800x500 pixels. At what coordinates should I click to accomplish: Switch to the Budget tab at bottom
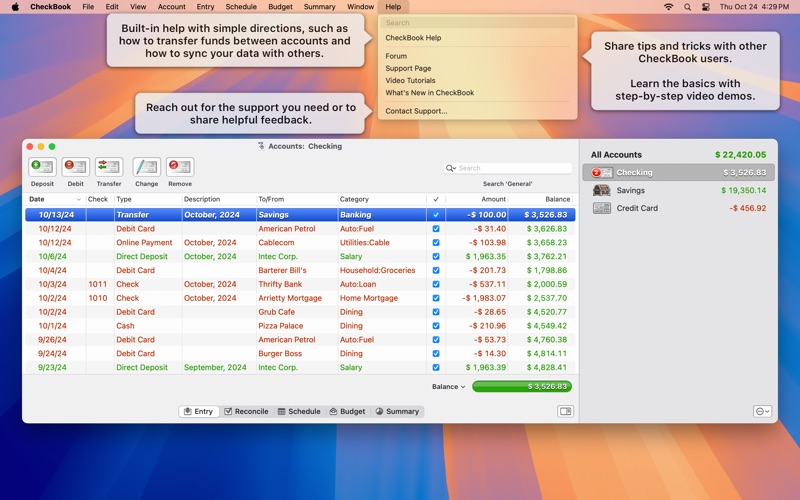[347, 411]
